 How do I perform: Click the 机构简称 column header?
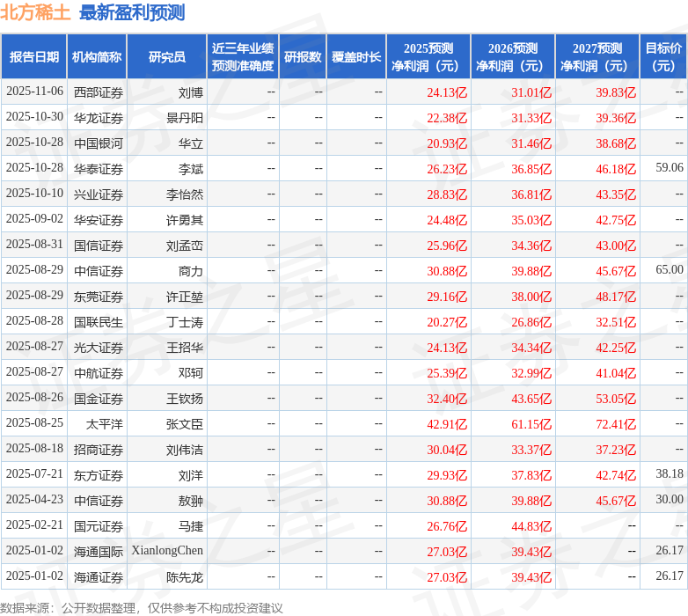click(x=97, y=57)
